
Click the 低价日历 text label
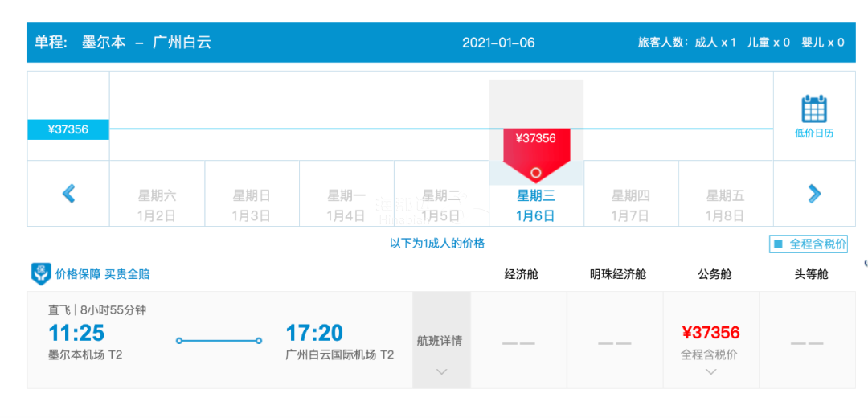813,133
